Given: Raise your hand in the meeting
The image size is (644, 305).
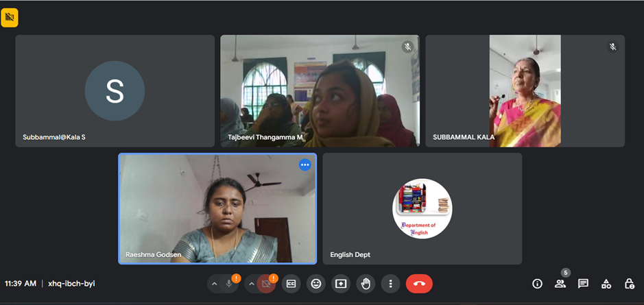Looking at the screenshot, I should (x=366, y=284).
